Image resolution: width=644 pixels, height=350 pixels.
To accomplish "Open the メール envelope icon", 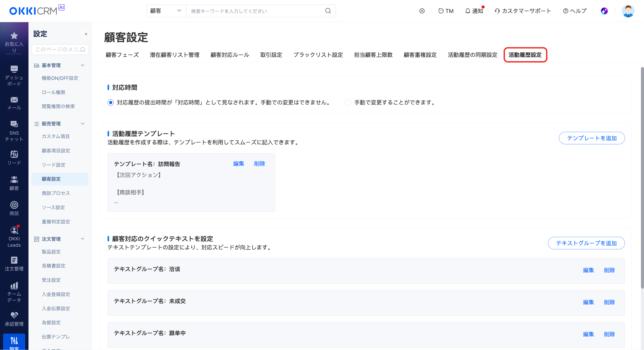I will point(14,100).
